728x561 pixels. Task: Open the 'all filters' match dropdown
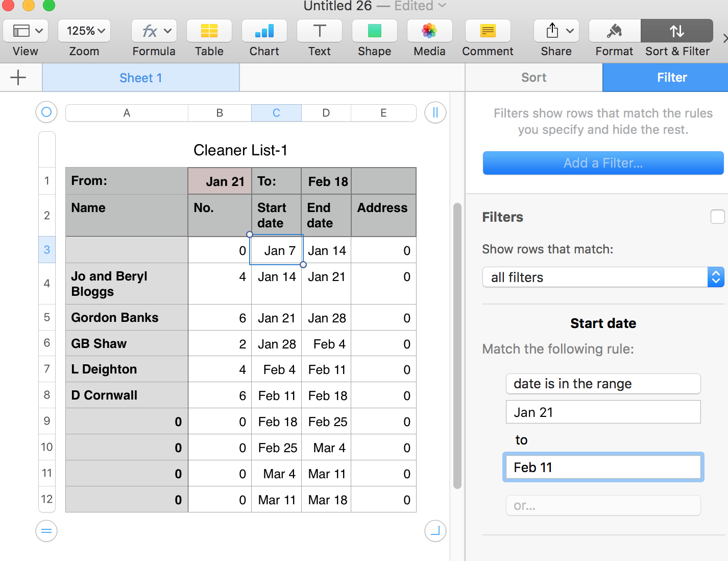point(603,277)
